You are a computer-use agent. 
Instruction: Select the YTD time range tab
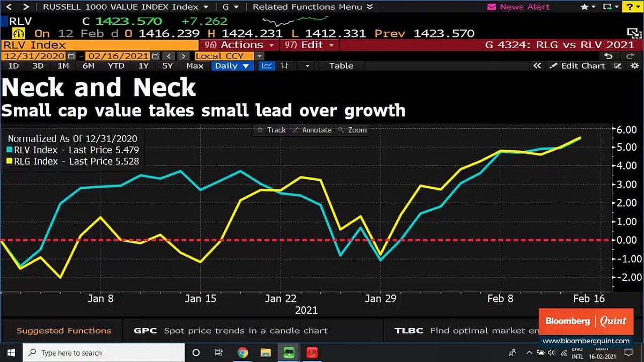click(116, 66)
